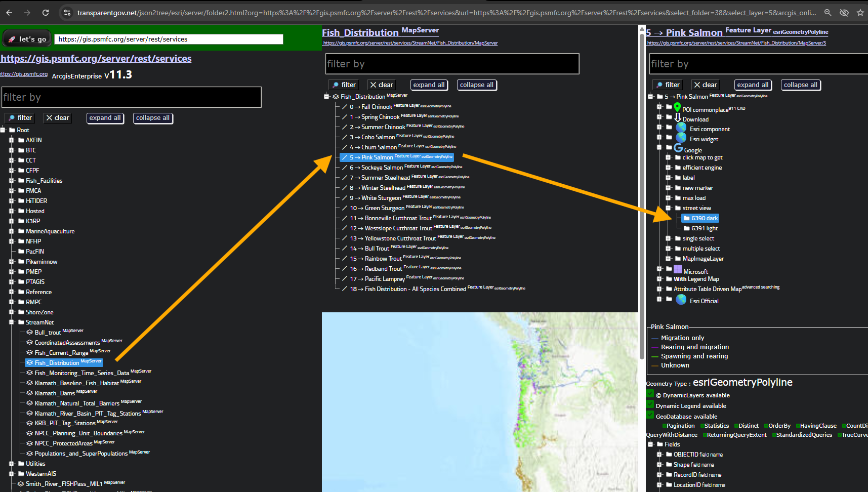Toggle the Statistics green indicator
868x492 pixels.
(x=702, y=426)
